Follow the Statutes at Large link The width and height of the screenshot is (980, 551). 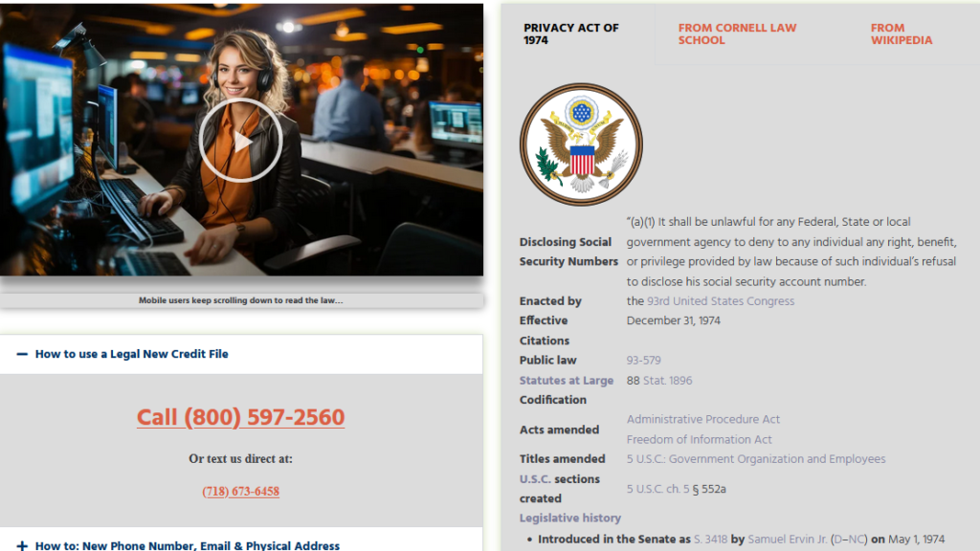click(x=567, y=381)
